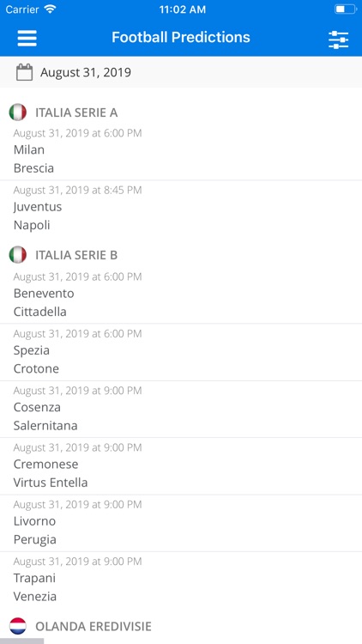Open the Spezia vs Crotone match

point(181,352)
